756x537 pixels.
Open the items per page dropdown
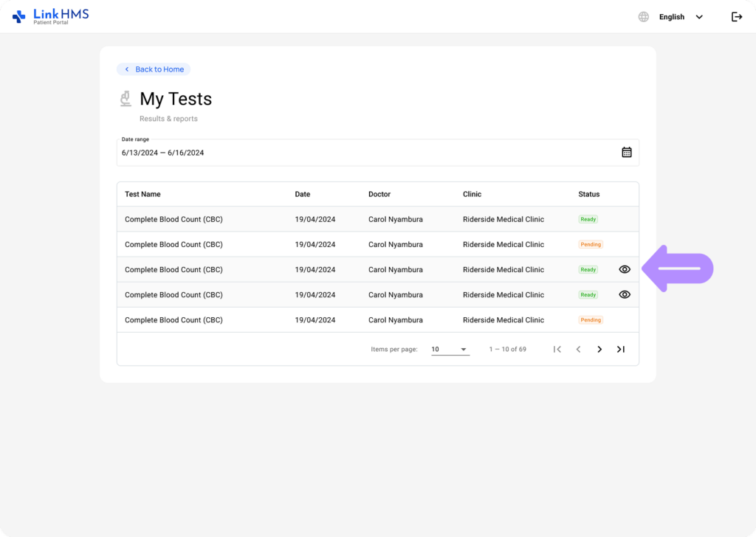tap(450, 349)
